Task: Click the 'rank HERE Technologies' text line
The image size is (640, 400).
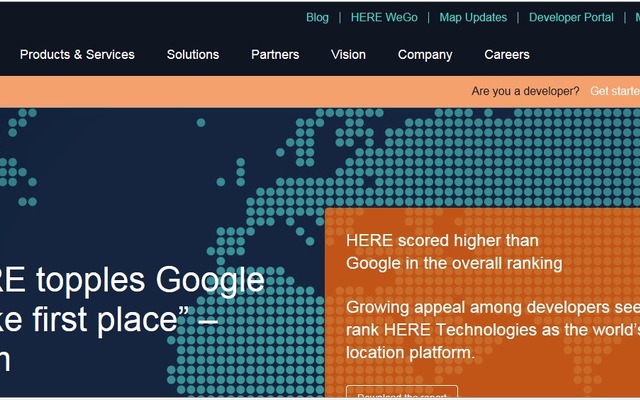Action: pyautogui.click(x=493, y=330)
